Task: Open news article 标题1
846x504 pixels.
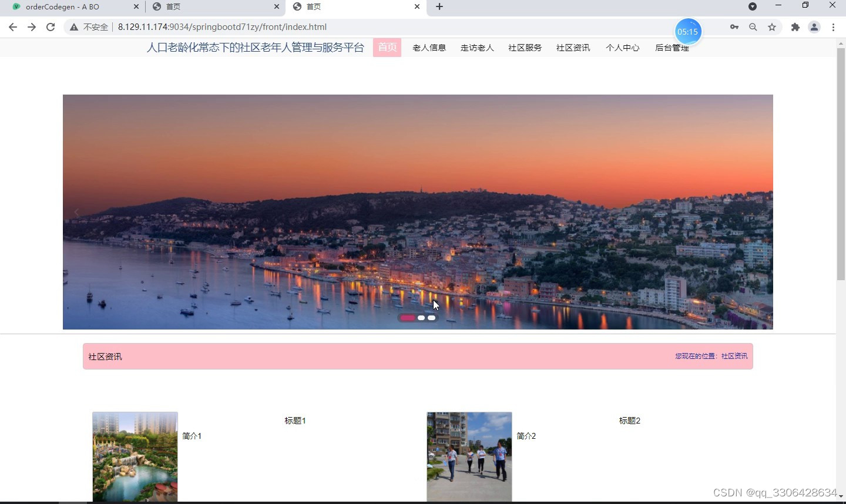Action: click(295, 421)
